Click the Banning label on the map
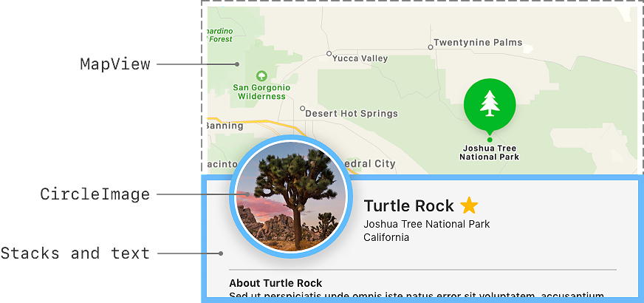 [225, 126]
